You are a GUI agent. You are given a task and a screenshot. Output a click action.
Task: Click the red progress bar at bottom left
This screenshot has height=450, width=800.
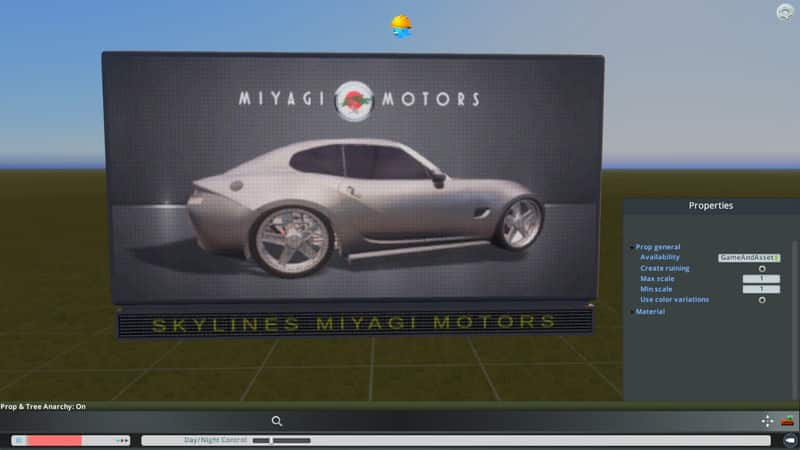point(54,440)
